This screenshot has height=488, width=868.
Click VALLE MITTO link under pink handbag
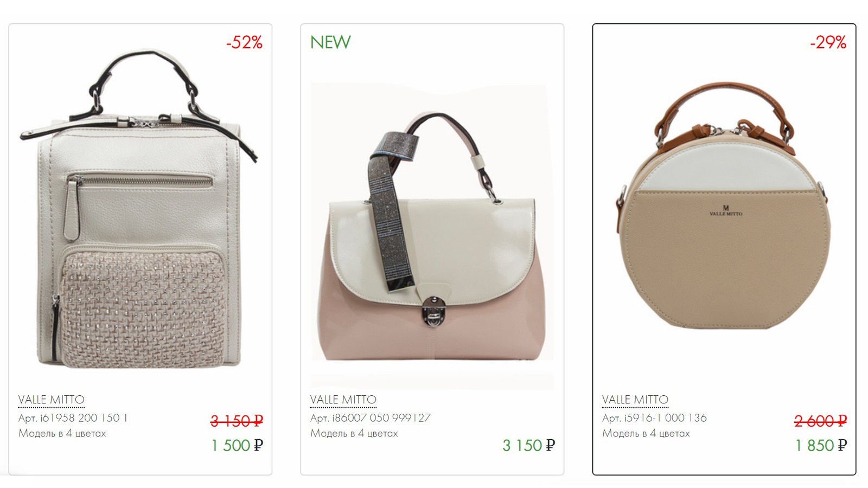coord(343,400)
